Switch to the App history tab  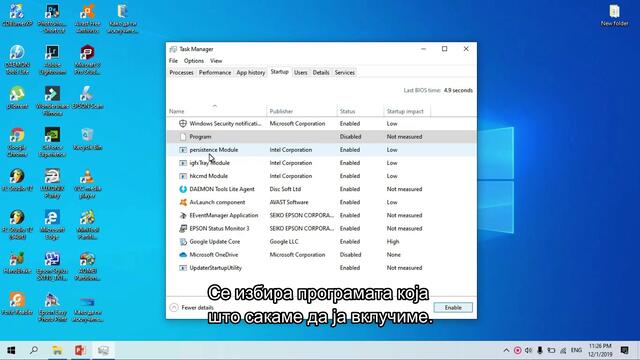251,72
